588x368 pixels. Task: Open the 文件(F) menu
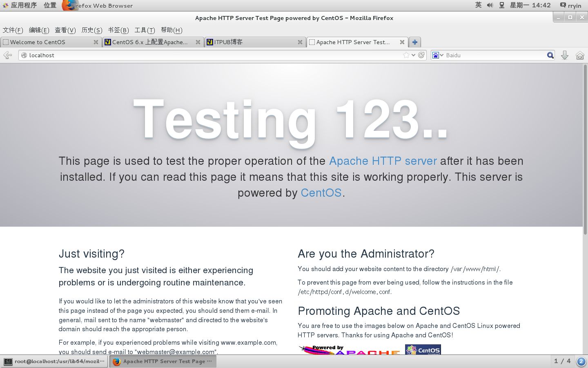click(x=13, y=30)
